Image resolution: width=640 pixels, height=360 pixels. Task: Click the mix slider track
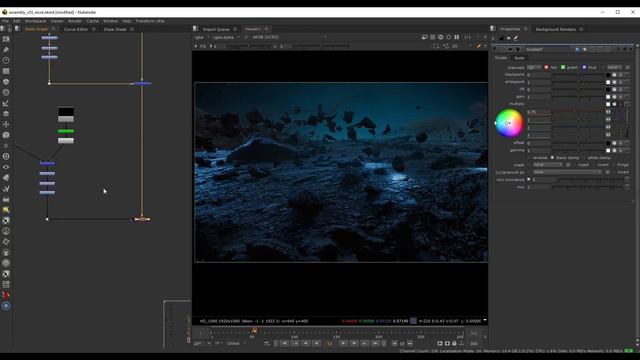click(588, 187)
